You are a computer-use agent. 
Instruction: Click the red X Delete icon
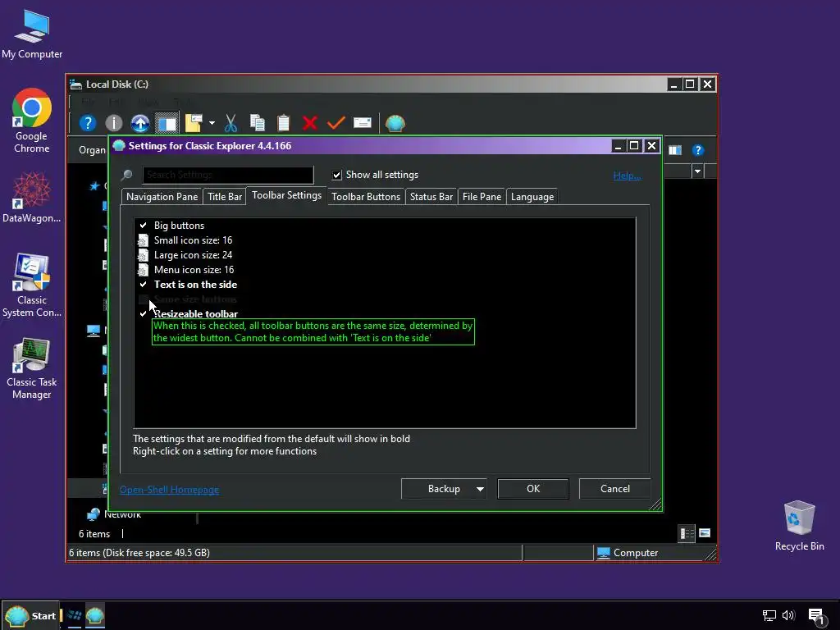pos(309,123)
